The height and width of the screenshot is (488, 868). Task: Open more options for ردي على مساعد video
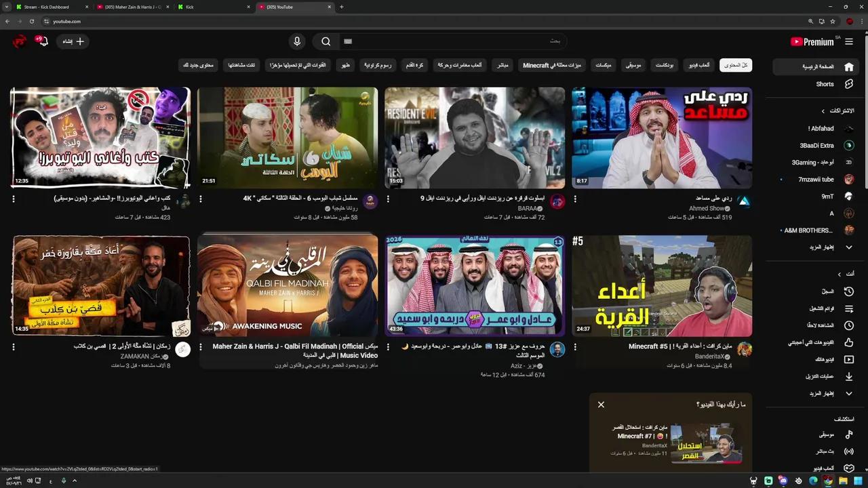pyautogui.click(x=575, y=199)
